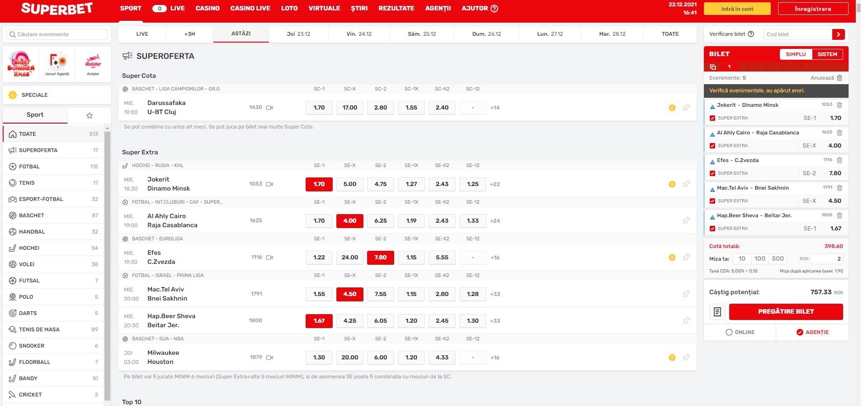Expand +33 markets for Mac.Tel Aviv
This screenshot has width=868, height=406.
(495, 294)
